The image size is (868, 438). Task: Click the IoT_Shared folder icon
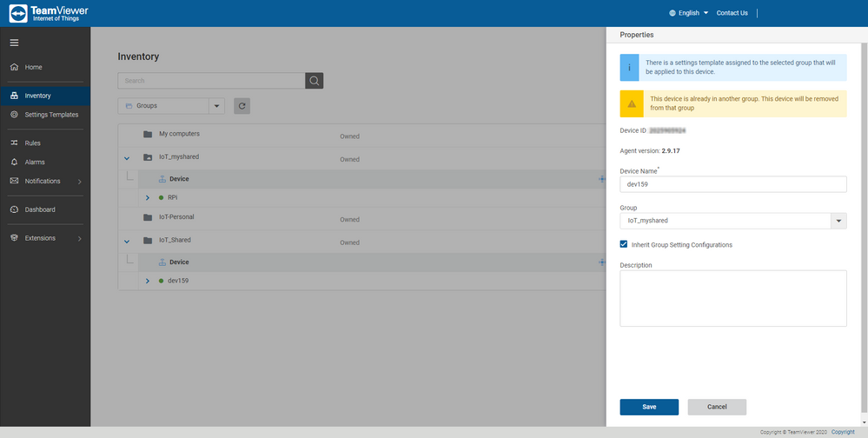pyautogui.click(x=147, y=241)
